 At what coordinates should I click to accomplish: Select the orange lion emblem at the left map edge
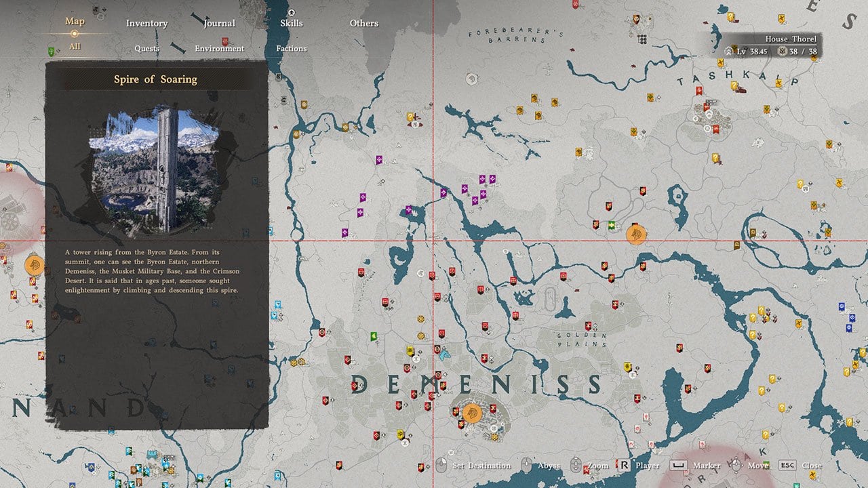pyautogui.click(x=34, y=265)
